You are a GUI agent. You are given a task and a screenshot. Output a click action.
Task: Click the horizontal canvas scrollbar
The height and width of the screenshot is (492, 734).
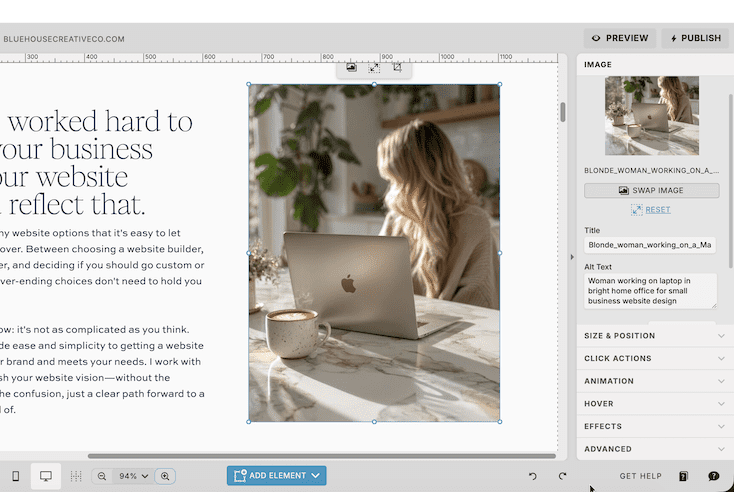(322, 456)
